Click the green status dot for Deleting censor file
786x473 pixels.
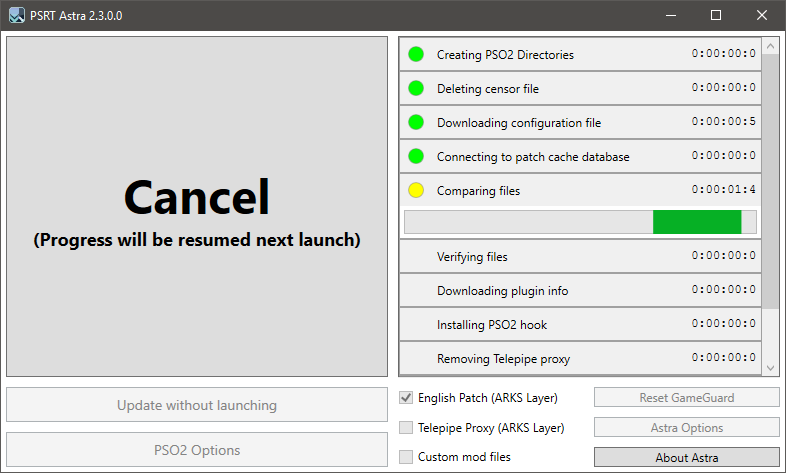(x=416, y=88)
